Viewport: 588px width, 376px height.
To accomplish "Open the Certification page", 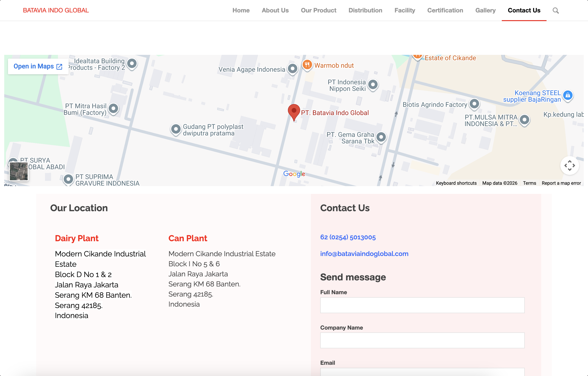I will (445, 10).
